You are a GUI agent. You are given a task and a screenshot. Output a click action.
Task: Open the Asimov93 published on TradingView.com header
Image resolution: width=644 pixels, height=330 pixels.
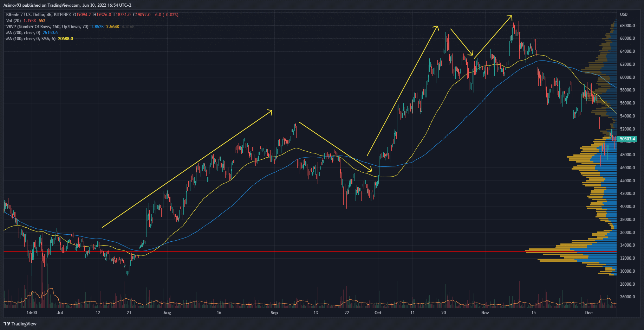coord(67,5)
